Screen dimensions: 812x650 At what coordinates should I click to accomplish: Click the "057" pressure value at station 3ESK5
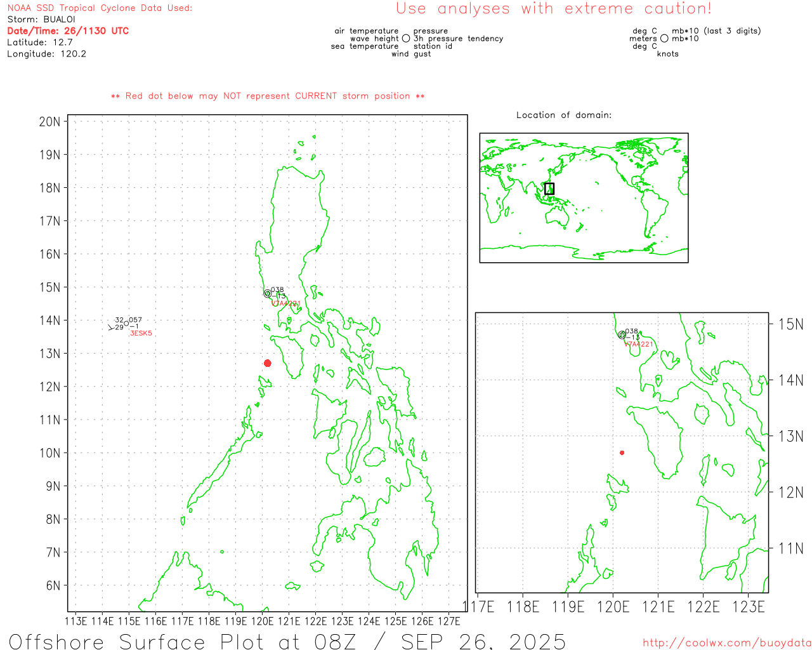tap(136, 320)
